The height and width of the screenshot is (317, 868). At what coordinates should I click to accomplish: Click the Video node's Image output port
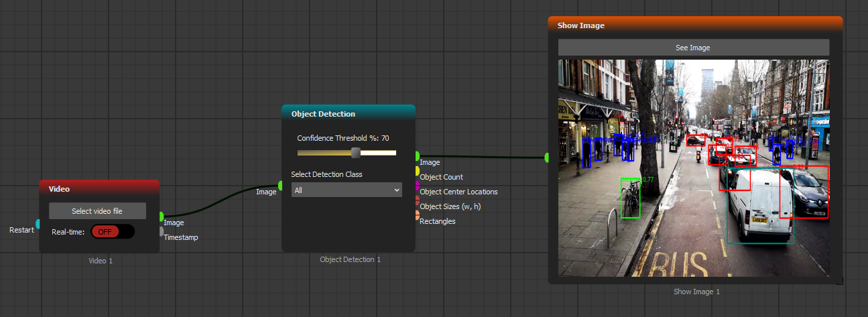pos(161,216)
